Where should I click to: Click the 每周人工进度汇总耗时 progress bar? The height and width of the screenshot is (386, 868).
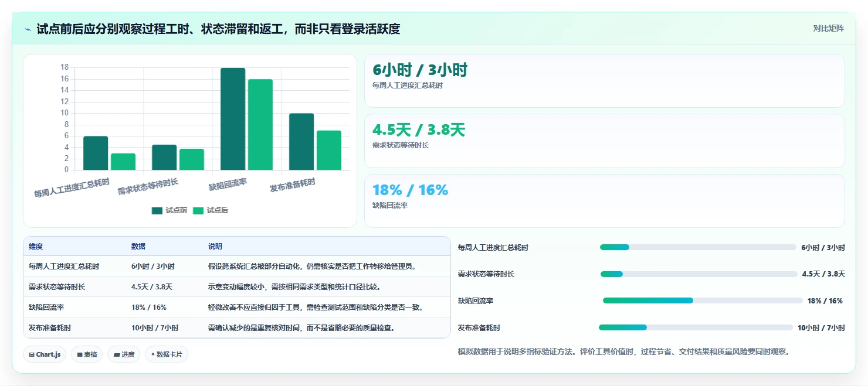point(698,247)
